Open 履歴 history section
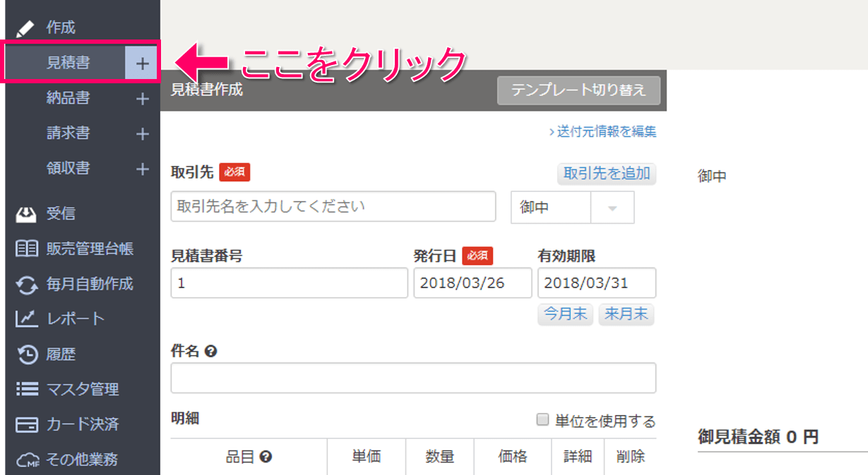The width and height of the screenshot is (868, 475). (x=61, y=354)
